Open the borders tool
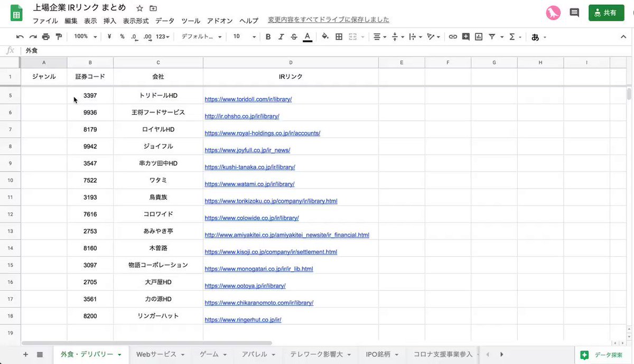The height and width of the screenshot is (364, 634). point(339,37)
